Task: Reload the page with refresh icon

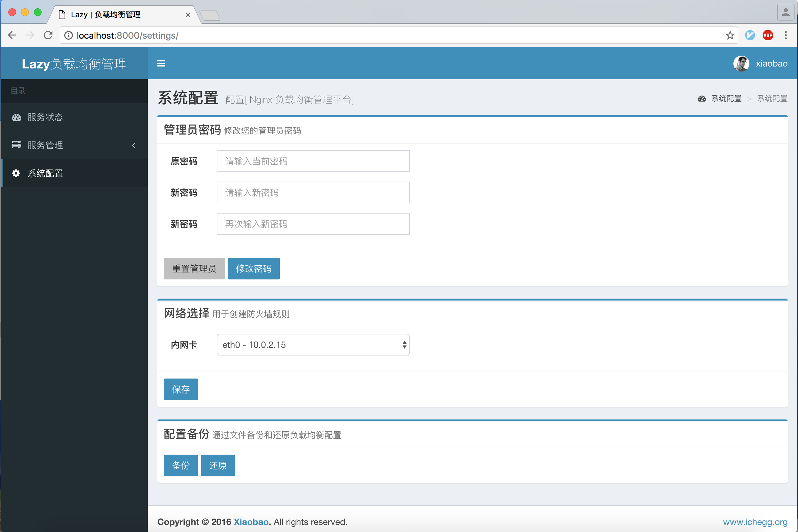Action: pos(48,35)
